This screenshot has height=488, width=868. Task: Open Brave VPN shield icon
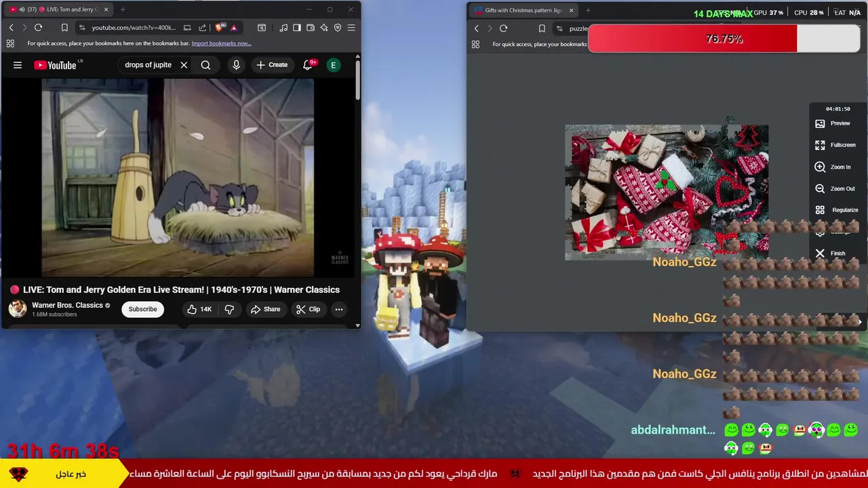coord(338,28)
